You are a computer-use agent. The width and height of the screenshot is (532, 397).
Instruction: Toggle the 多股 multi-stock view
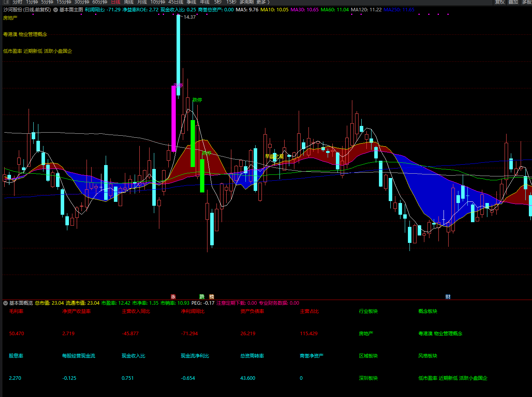527,2
